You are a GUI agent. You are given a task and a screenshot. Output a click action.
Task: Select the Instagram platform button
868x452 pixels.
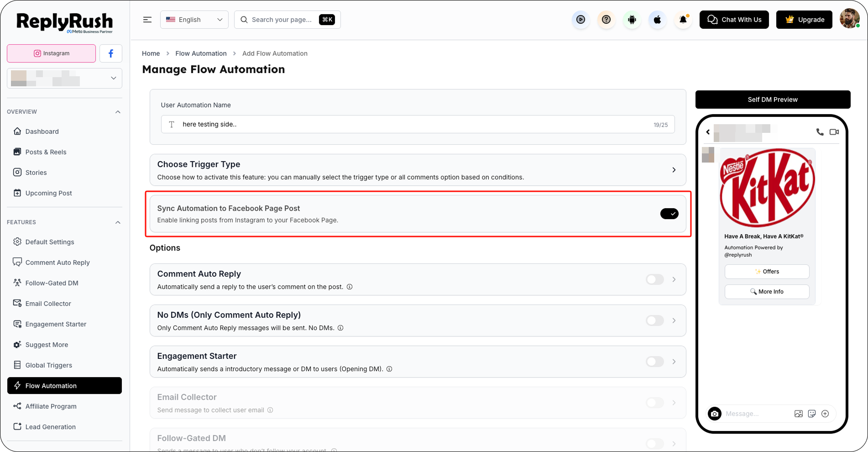tap(52, 53)
